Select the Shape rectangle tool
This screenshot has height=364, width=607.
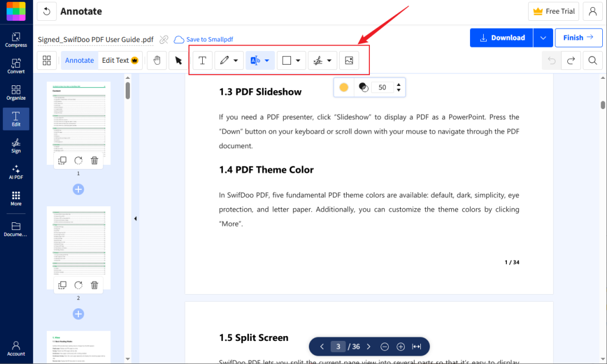pyautogui.click(x=287, y=60)
